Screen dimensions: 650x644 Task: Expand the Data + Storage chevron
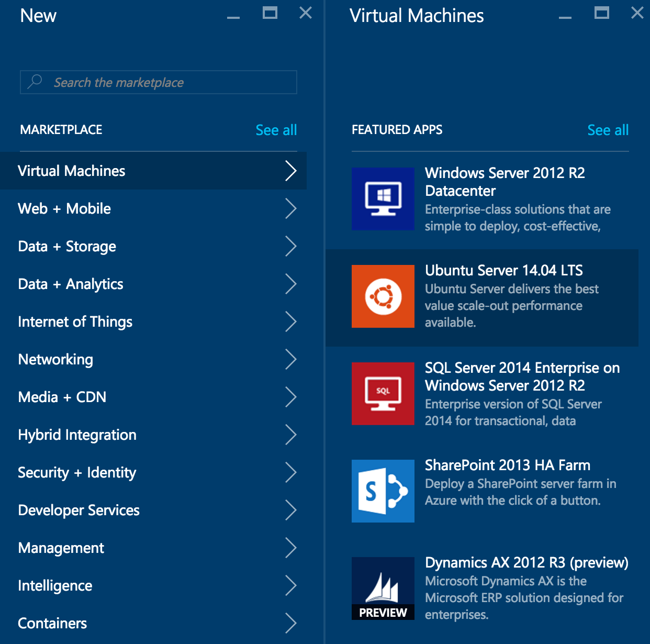click(292, 246)
